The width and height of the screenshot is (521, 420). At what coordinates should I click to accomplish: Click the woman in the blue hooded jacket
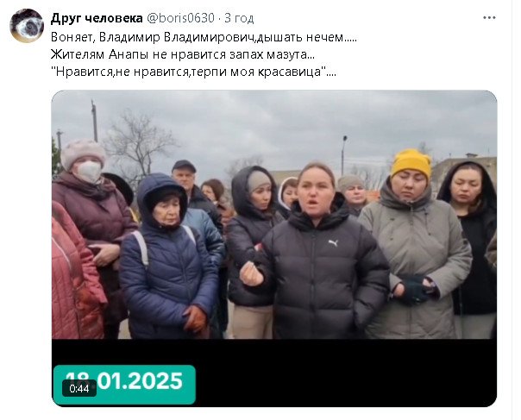tap(168, 256)
